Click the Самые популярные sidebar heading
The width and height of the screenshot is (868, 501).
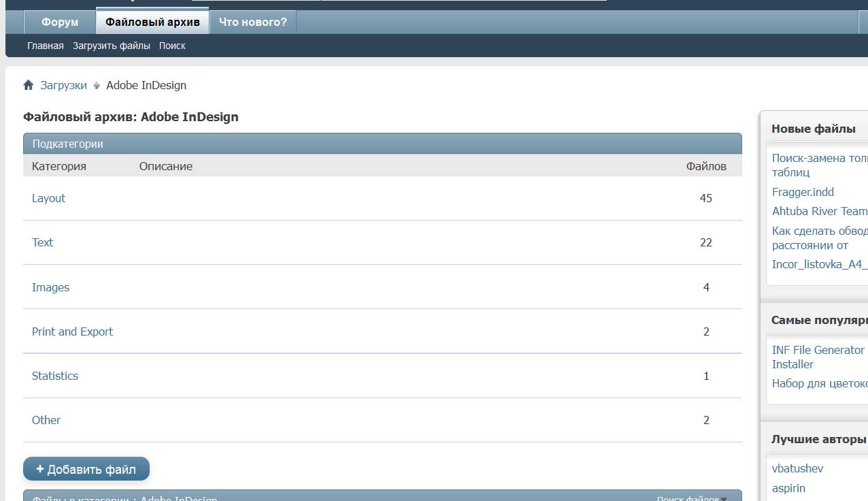point(820,320)
